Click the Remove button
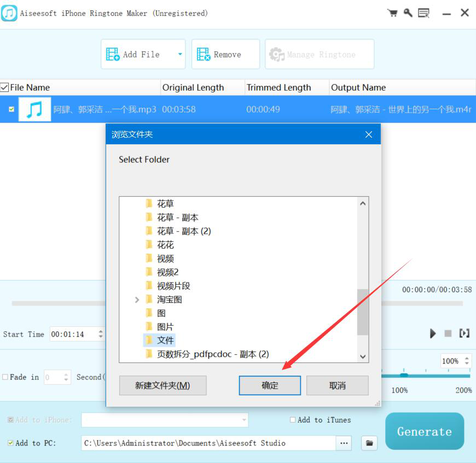The width and height of the screenshot is (476, 463). 225,54
